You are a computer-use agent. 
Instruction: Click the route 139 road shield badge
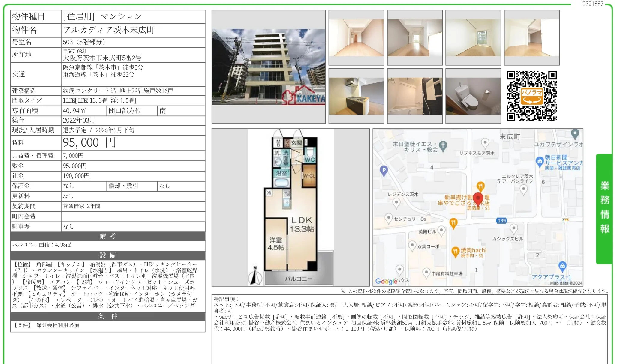pos(501,220)
